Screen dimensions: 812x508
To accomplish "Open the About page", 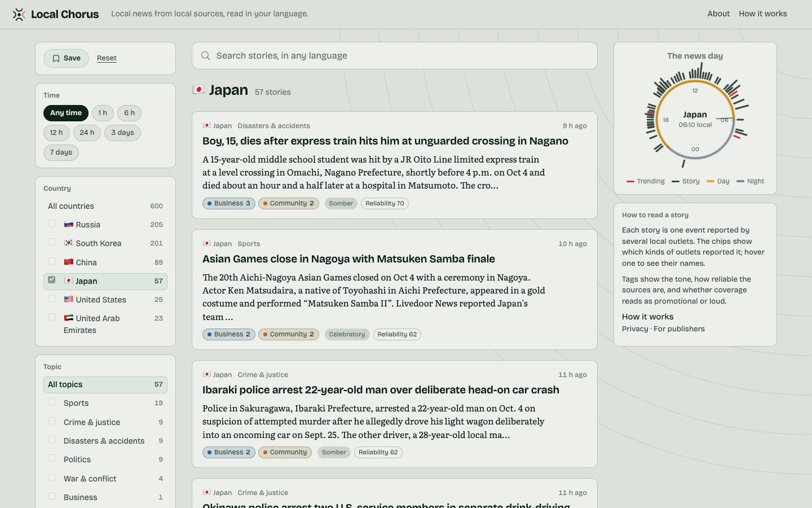I will (718, 14).
